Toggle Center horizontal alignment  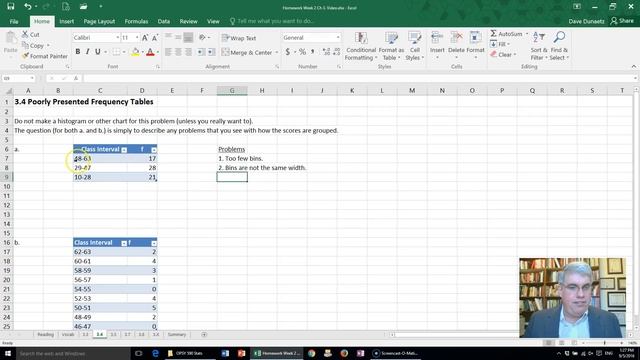click(x=178, y=52)
